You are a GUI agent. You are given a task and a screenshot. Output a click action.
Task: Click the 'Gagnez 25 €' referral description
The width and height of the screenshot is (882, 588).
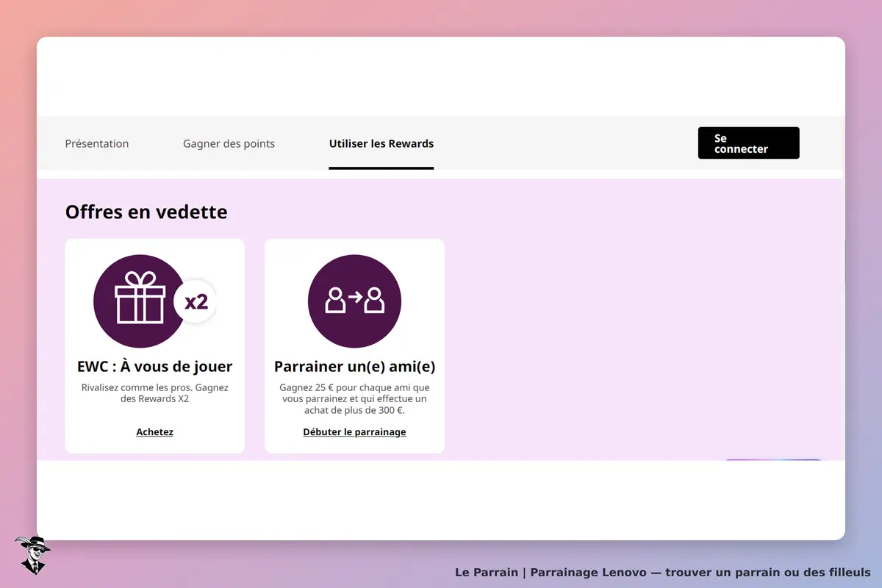[354, 399]
